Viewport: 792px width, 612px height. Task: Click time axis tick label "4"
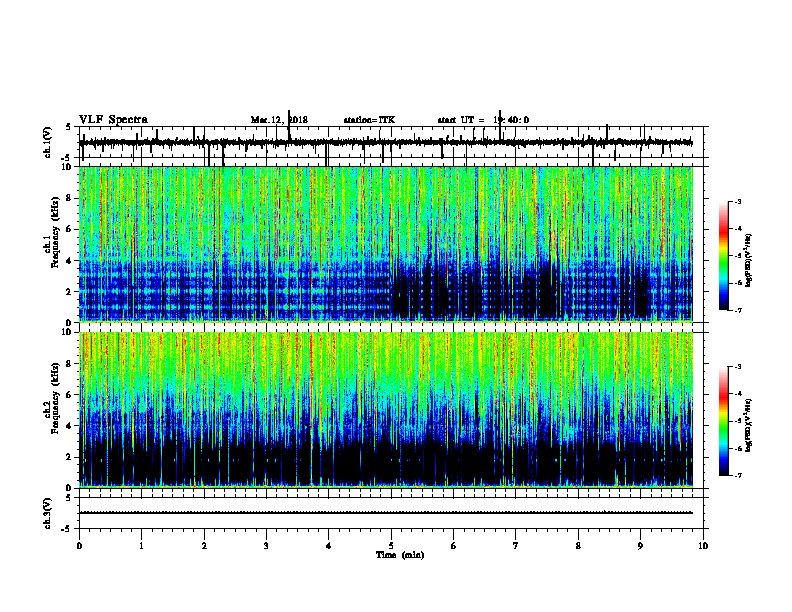point(329,546)
